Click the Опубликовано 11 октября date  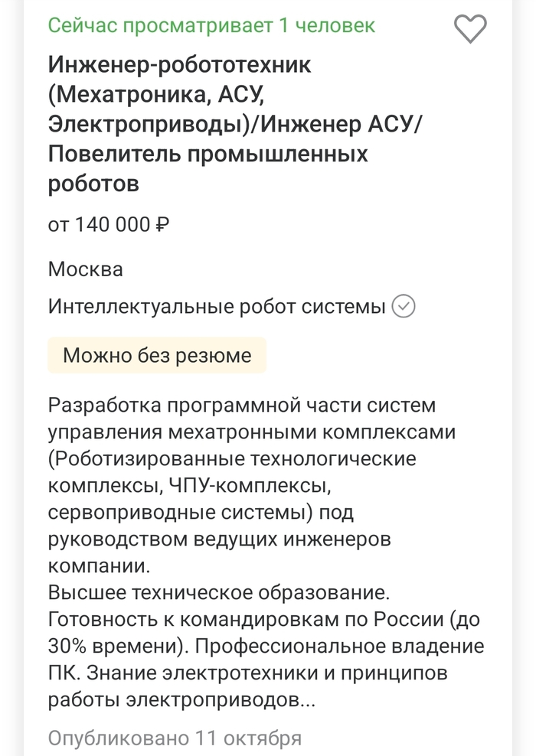[175, 738]
